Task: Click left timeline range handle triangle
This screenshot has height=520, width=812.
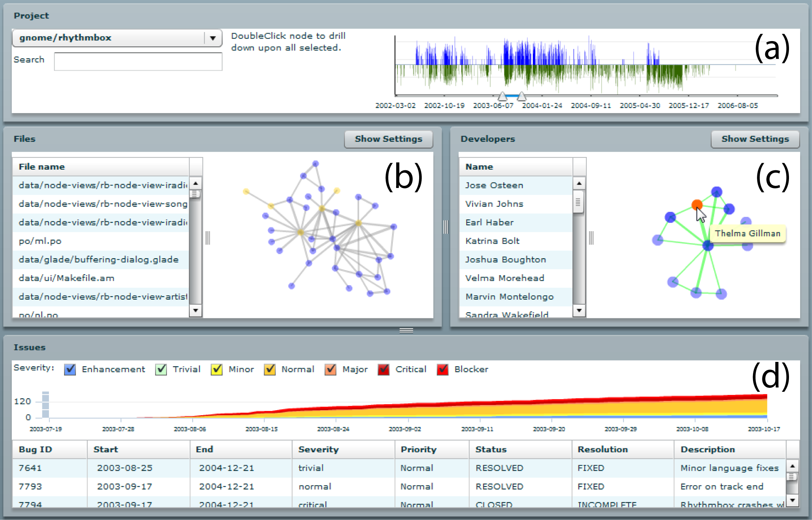Action: pyautogui.click(x=502, y=97)
